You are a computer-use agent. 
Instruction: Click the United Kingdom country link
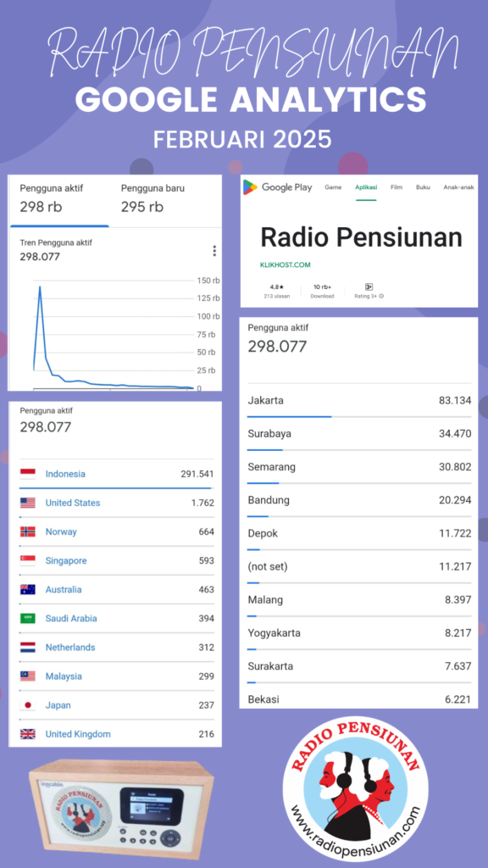click(78, 734)
